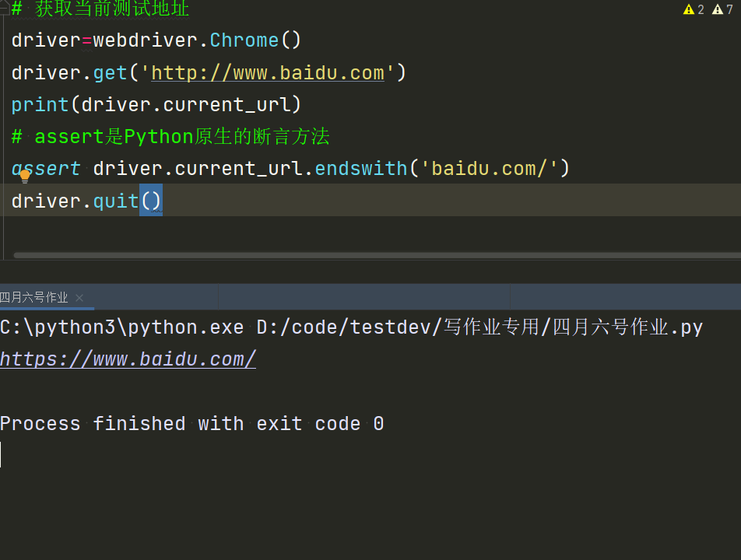
Task: Click the editor's horizontal scrollbar
Action: (374, 255)
